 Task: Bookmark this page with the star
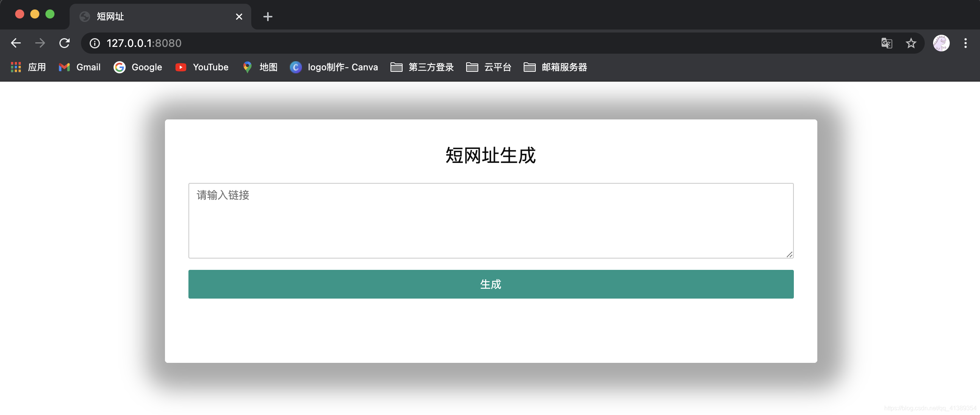tap(911, 43)
